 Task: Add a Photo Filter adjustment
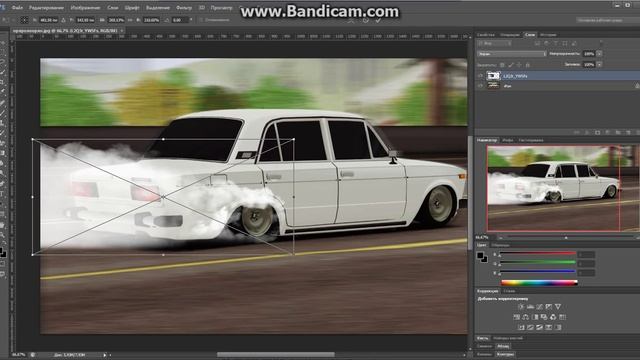pos(544,317)
